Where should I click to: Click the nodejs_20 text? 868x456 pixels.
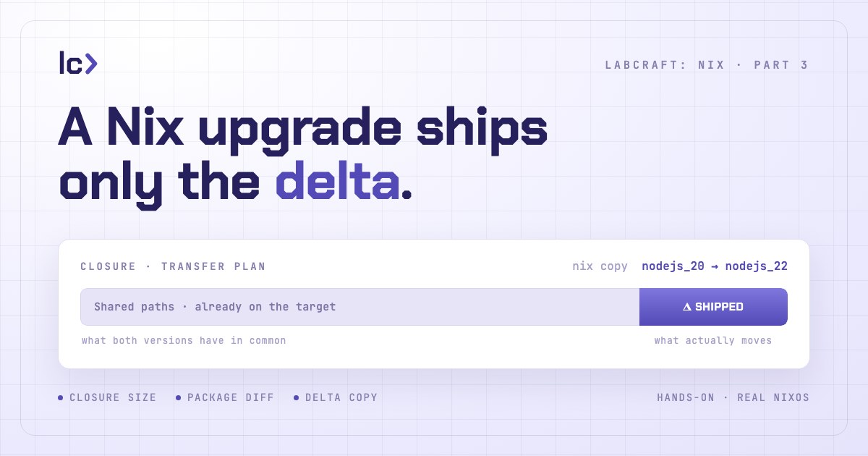(x=673, y=266)
